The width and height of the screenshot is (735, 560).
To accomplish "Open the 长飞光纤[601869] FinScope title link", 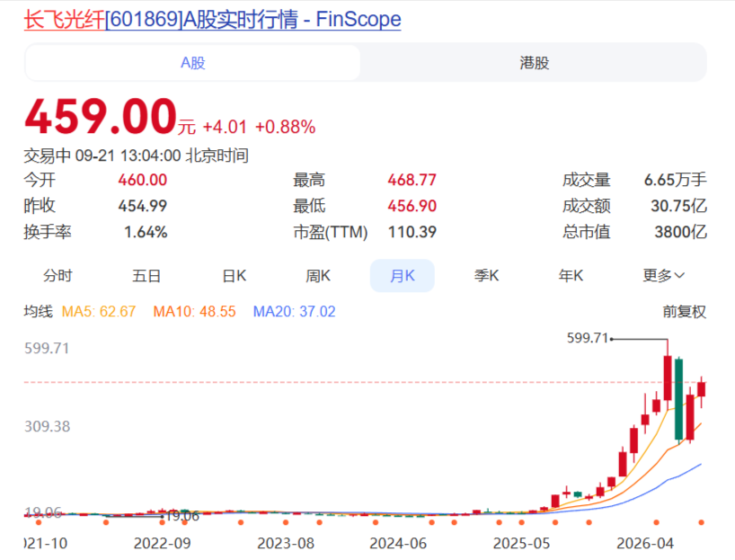I will coord(212,20).
